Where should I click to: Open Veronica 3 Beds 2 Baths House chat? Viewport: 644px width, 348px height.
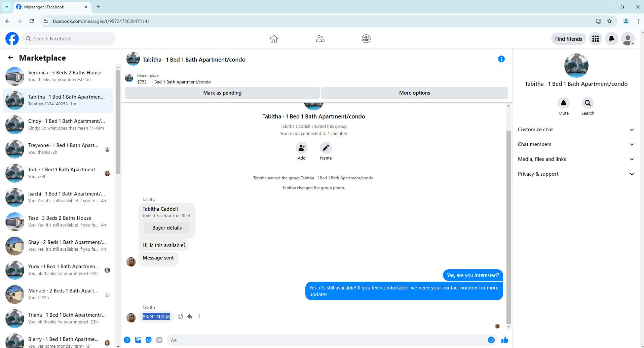coord(58,76)
